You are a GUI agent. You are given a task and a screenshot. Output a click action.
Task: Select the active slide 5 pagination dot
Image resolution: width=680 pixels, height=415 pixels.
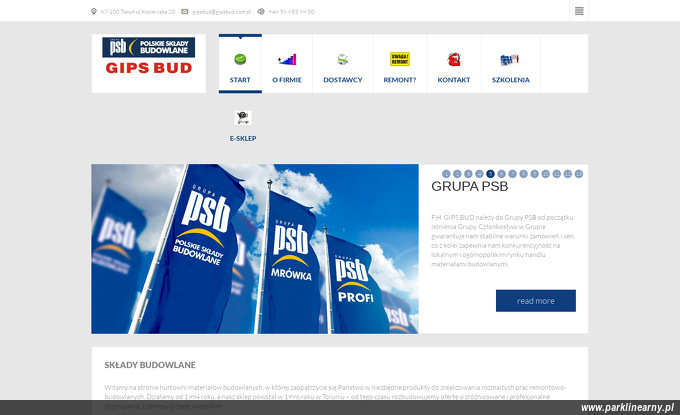[490, 174]
